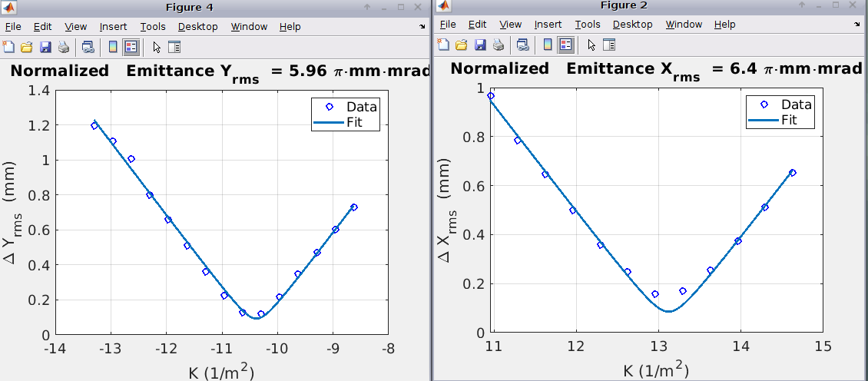
Task: Open the Desktop menu in Figure 2
Action: pyautogui.click(x=632, y=25)
